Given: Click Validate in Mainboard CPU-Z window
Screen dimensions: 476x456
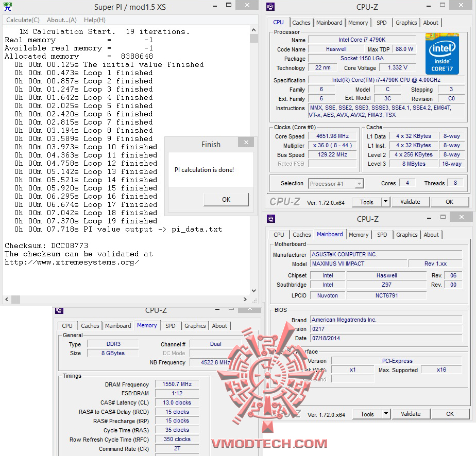Looking at the screenshot, I should [411, 414].
